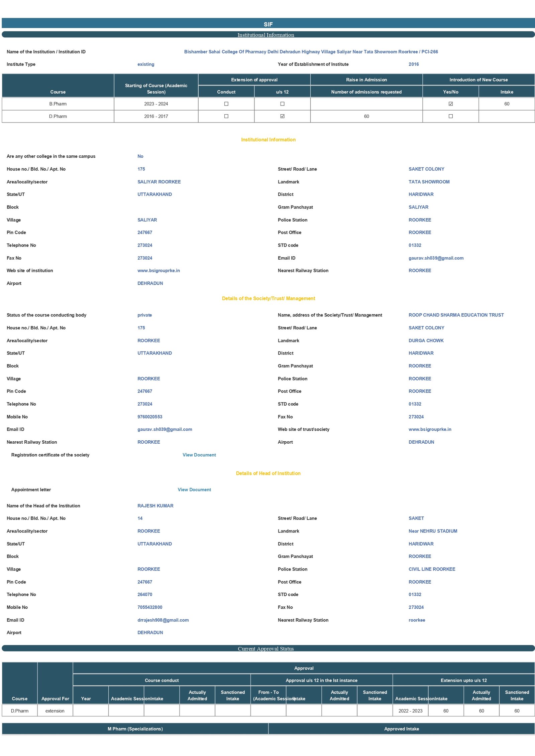
Task: Open Appointment letter View Document link
Action: tap(194, 490)
